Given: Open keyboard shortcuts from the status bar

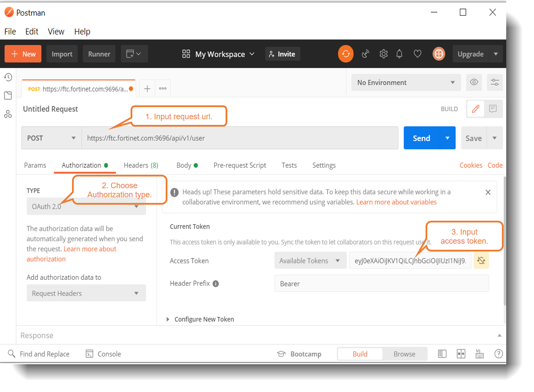Looking at the screenshot, I should (479, 354).
